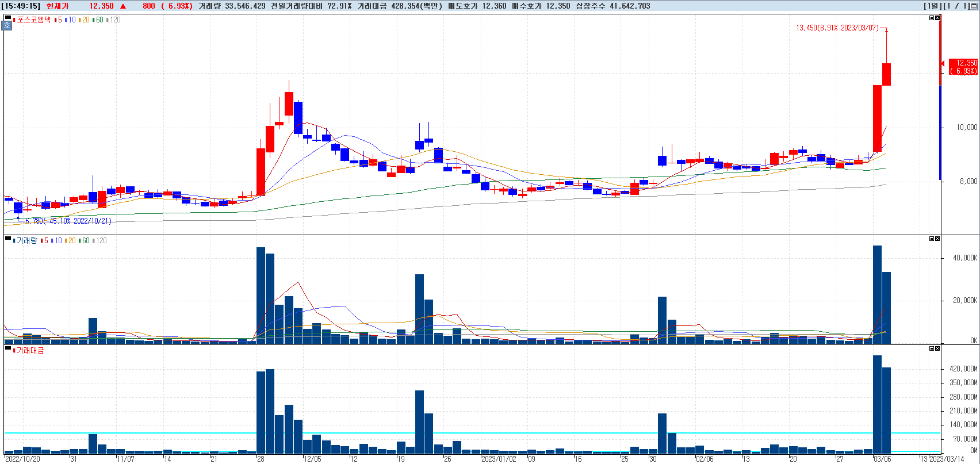Click the 12,350 value in the top bar
The width and height of the screenshot is (980, 464).
pyautogui.click(x=101, y=6)
